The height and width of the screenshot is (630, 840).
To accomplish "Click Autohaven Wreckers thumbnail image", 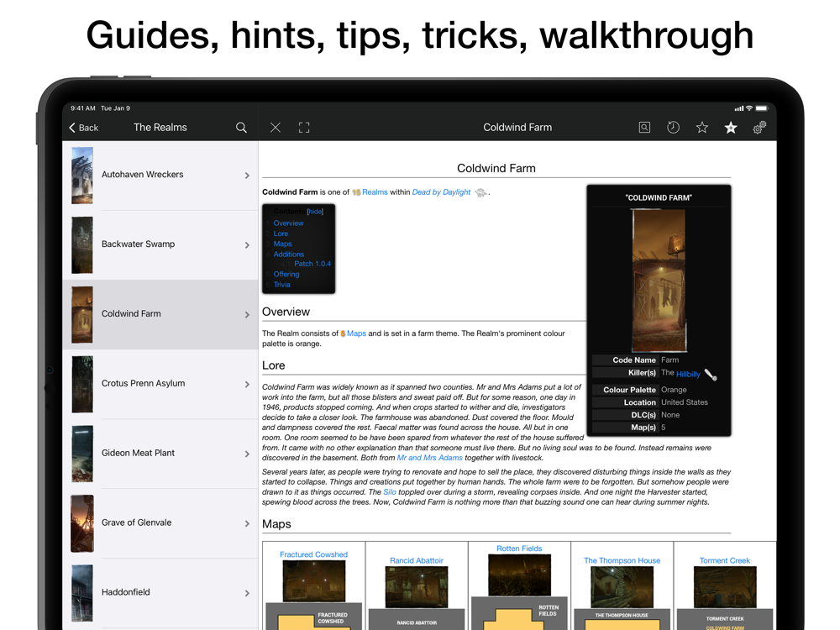I will click(x=82, y=176).
